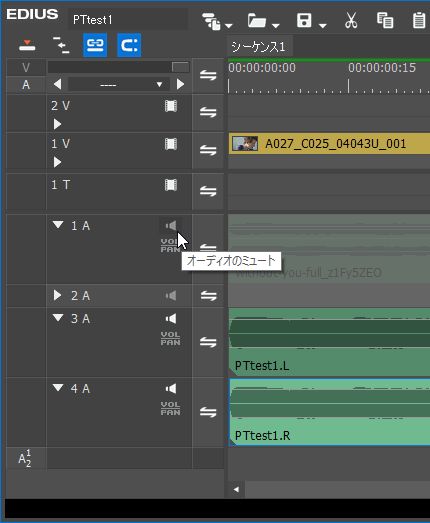Expand track 2 A triangle
430x523 pixels.
pos(57,295)
